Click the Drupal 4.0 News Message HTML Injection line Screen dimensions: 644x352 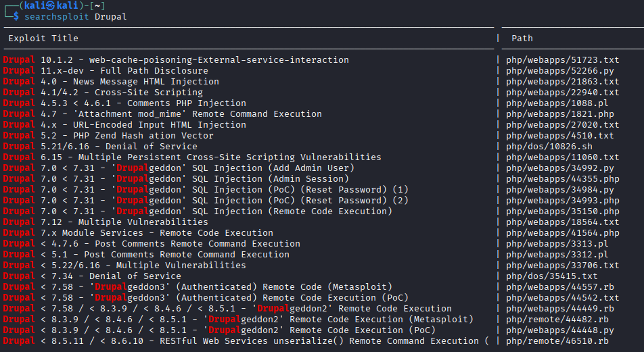(111, 82)
